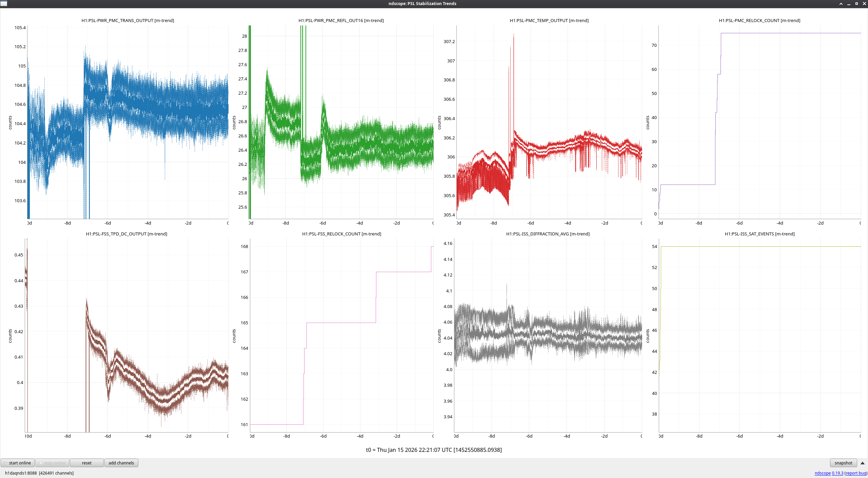Click the keep-above arrow in title bar
868x478 pixels.
click(x=841, y=3)
